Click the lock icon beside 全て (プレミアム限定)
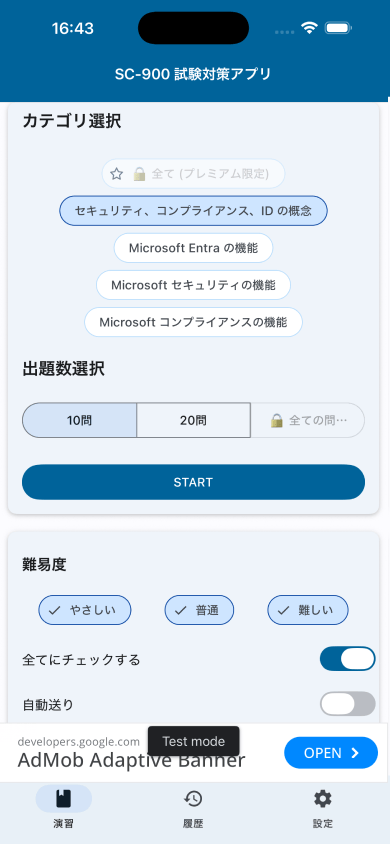The height and width of the screenshot is (844, 390). click(x=139, y=174)
